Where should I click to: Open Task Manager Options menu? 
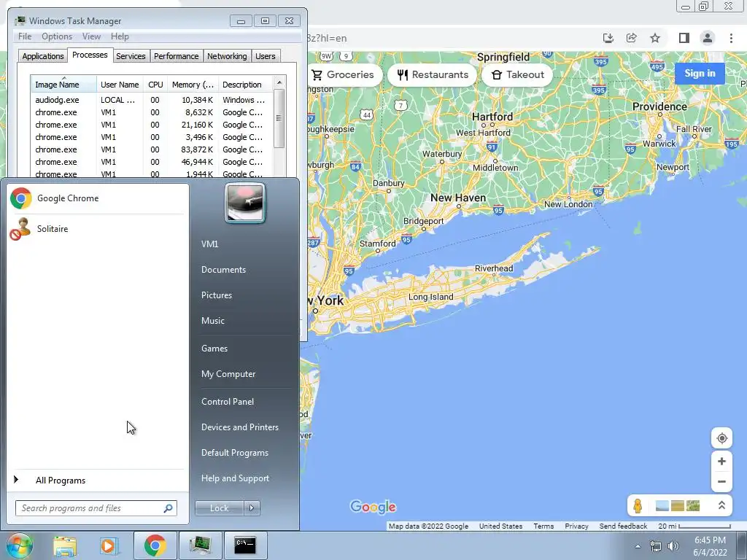click(57, 36)
